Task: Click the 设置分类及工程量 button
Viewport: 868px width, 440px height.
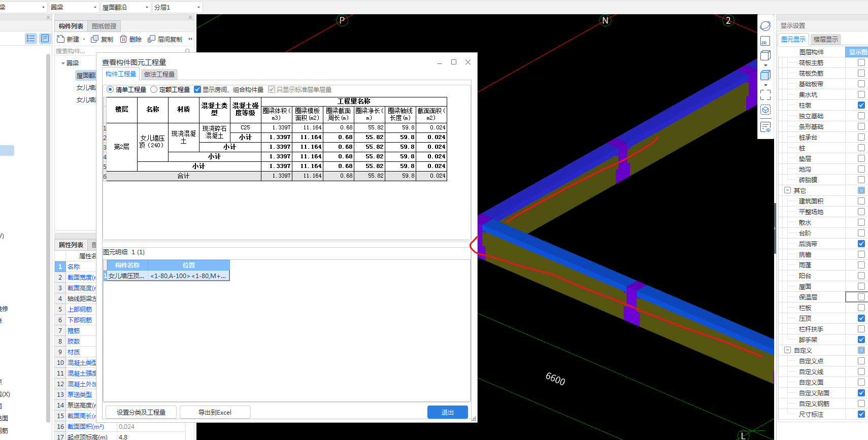Action: coord(141,412)
